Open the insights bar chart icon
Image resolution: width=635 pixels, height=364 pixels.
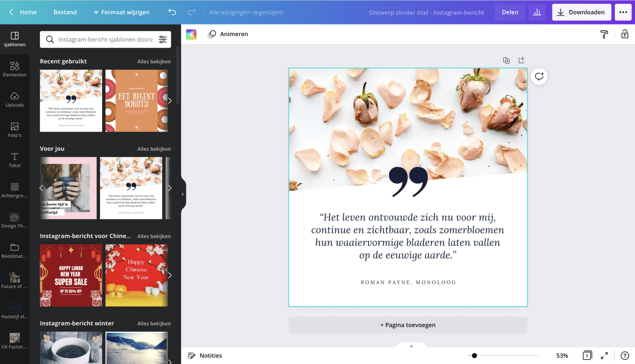coord(537,12)
